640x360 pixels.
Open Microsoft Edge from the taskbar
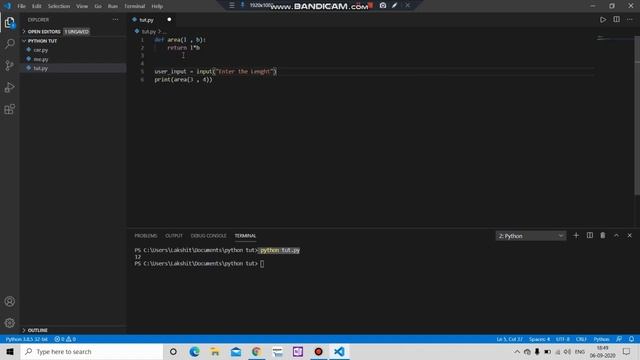pos(194,351)
